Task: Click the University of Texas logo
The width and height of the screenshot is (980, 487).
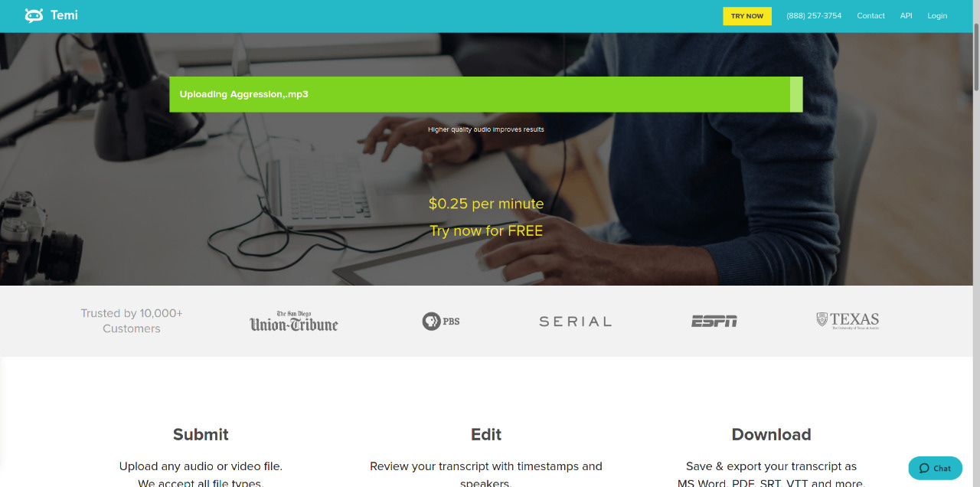Action: (x=848, y=320)
